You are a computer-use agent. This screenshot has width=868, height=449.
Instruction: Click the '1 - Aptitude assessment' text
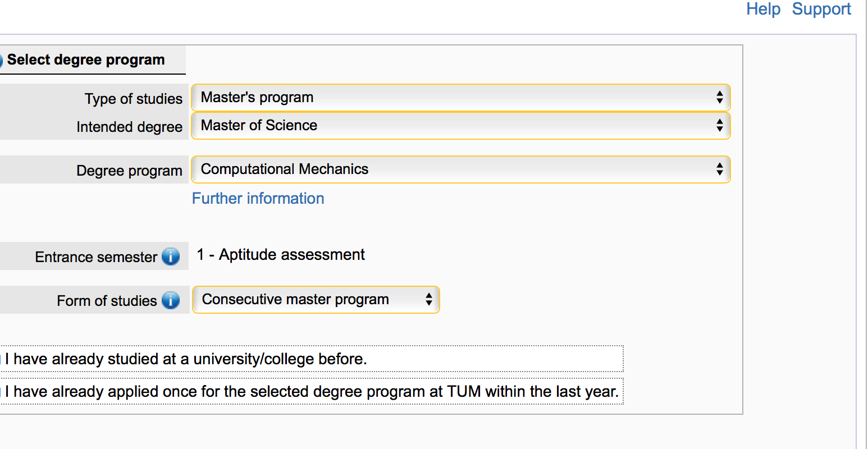pos(281,255)
